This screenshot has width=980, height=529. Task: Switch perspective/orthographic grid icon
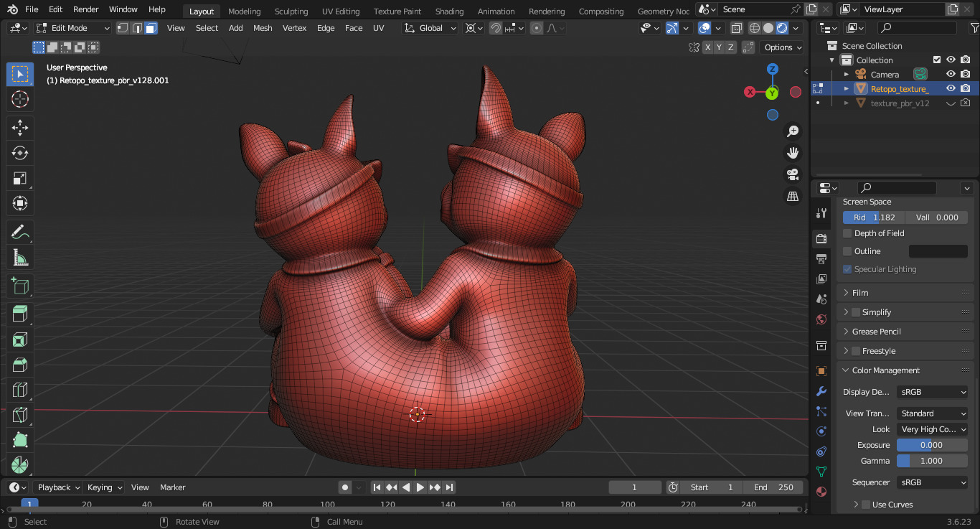point(793,196)
